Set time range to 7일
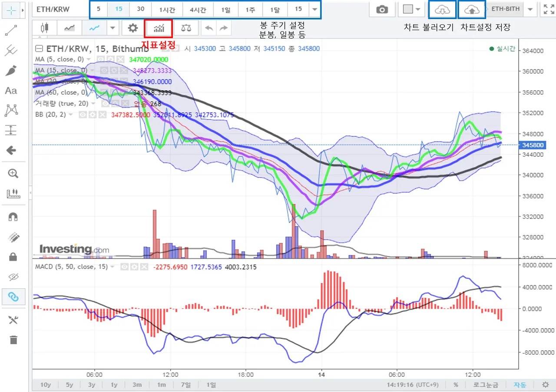Viewport: 556px width, 392px height. [185, 385]
